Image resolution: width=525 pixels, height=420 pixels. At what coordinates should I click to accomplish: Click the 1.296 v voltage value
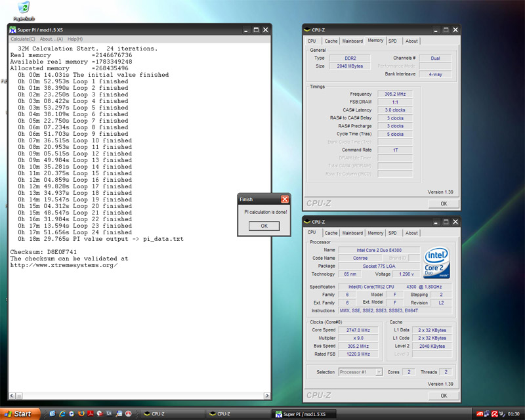point(406,274)
